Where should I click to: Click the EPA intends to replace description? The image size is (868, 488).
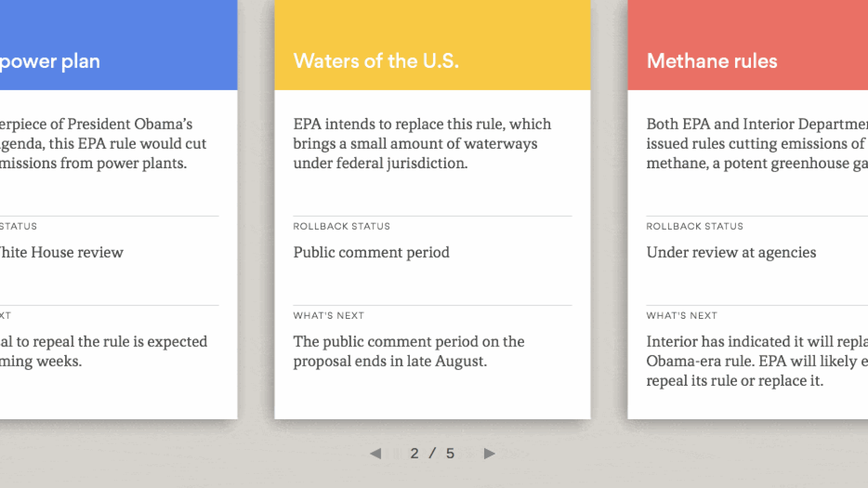click(422, 143)
